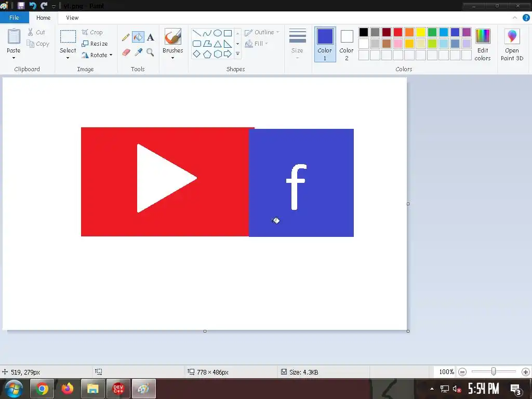Open Customize Quick Access Toolbar dropdown
The height and width of the screenshot is (399, 532).
coord(54,6)
